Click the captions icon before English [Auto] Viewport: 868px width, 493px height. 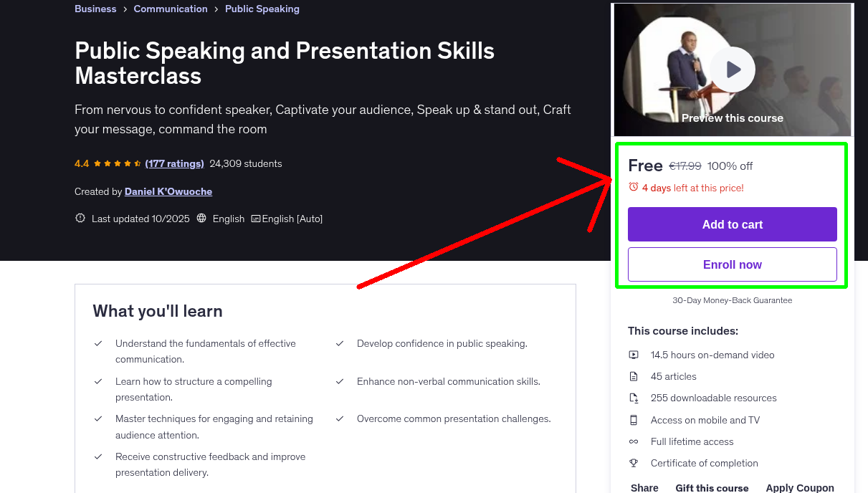tap(255, 219)
